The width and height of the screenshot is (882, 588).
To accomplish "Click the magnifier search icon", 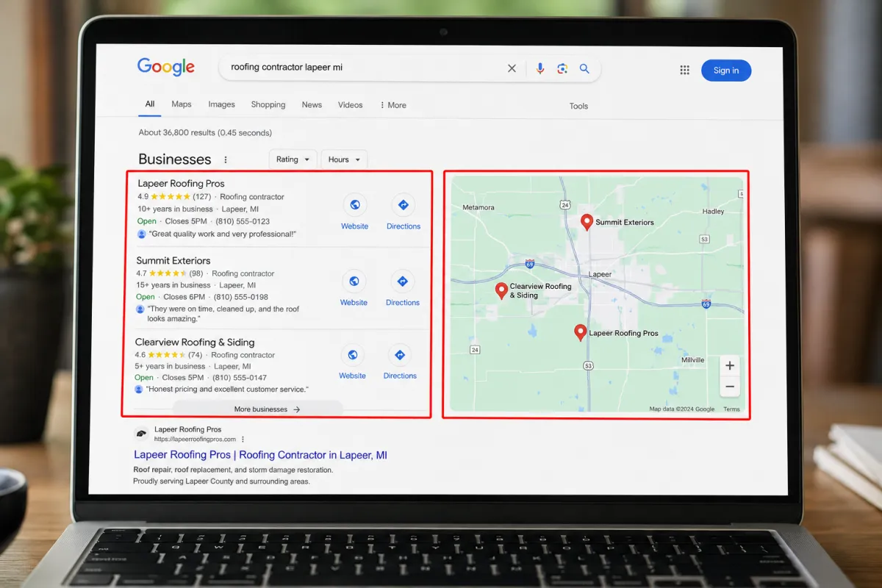I will (x=584, y=68).
